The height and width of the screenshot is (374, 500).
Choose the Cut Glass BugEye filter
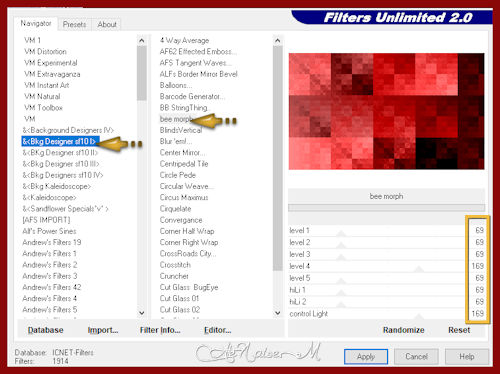point(189,287)
